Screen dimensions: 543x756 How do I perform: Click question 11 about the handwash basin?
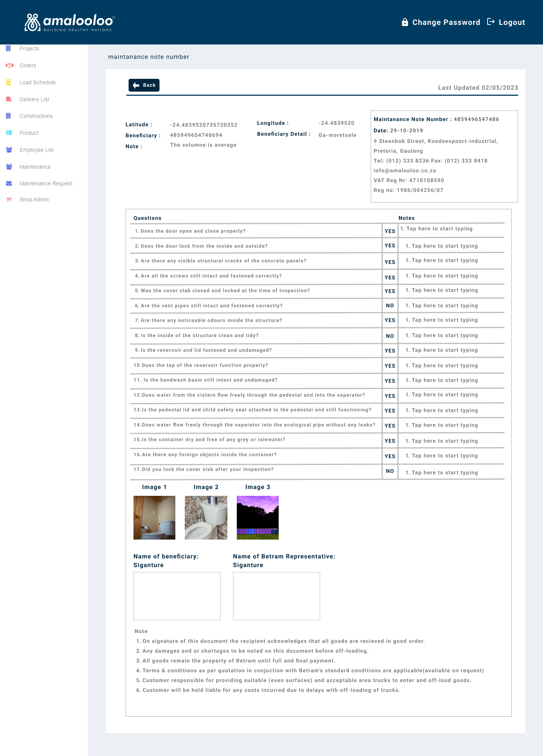click(206, 380)
